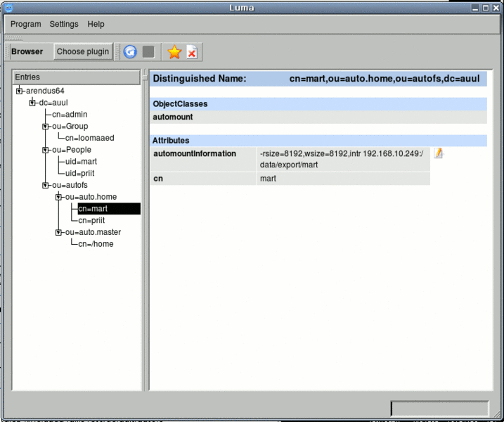Select the ou=autofs tree label
The image size is (504, 422).
click(x=70, y=185)
